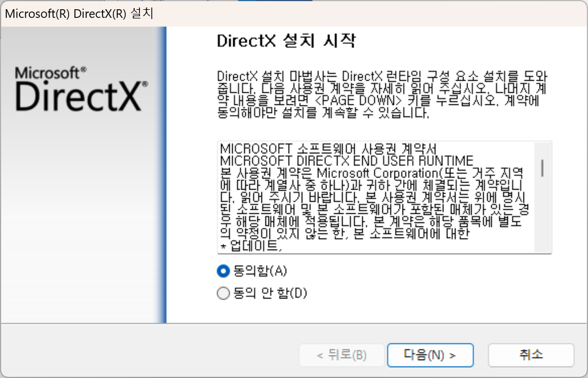Click the * 업데이트, line in license
This screenshot has width=588, height=378.
point(251,246)
